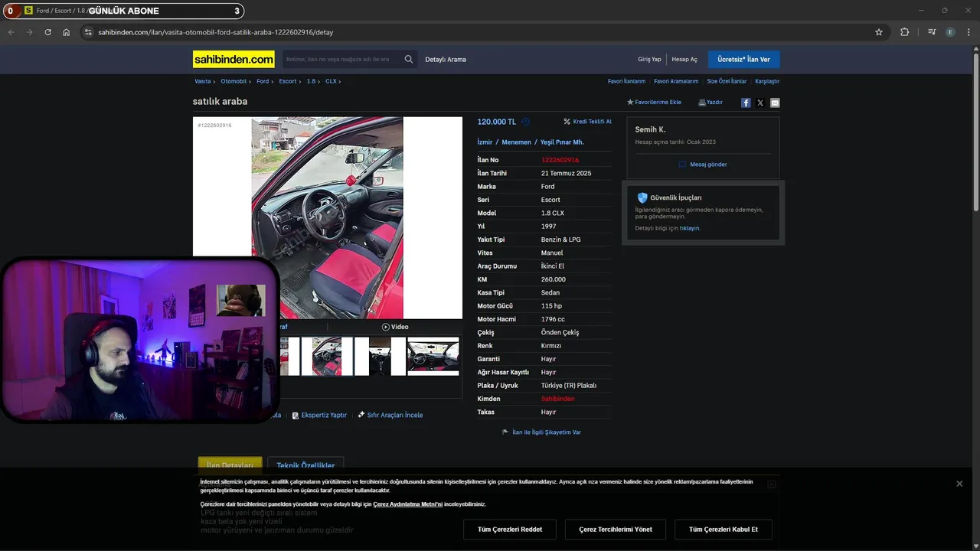Open the media control icon in browser toolbar
Viewport: 980px width, 551px height.
tap(932, 32)
